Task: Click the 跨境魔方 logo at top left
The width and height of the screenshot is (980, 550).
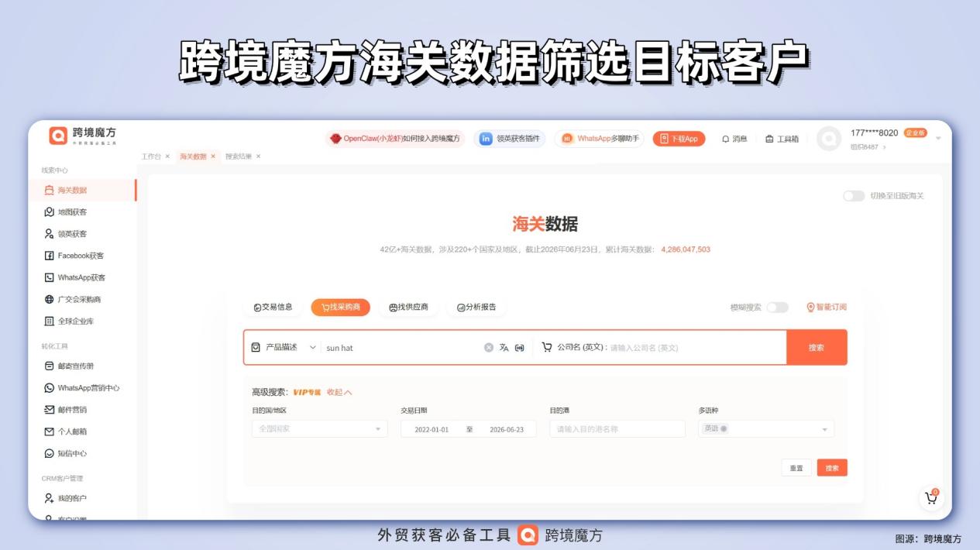Action: pyautogui.click(x=83, y=136)
